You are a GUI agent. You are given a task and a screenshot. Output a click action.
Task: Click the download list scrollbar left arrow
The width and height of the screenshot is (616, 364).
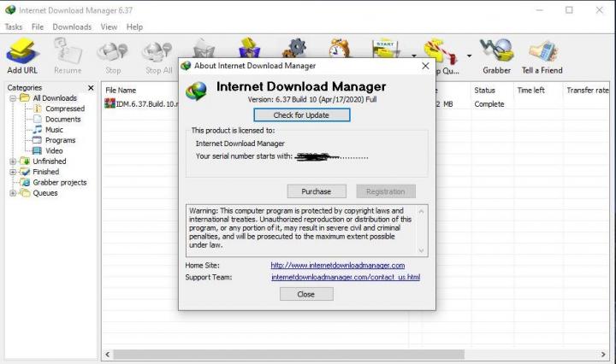[107, 355]
